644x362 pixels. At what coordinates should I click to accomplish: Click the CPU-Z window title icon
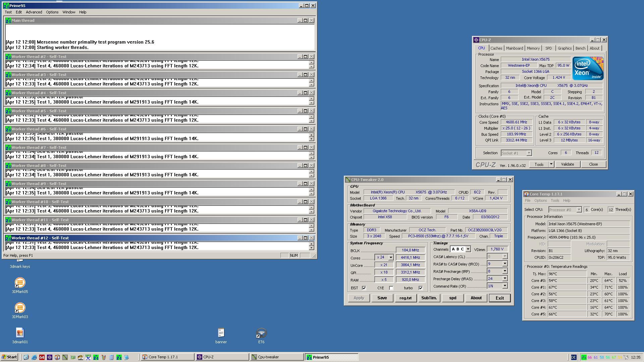coord(476,40)
